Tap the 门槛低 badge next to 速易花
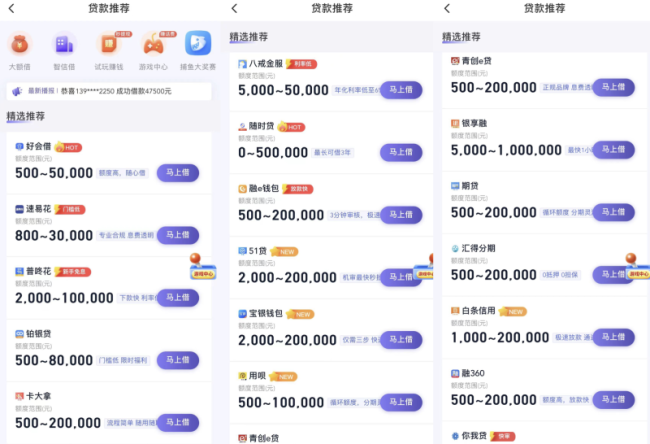 [70, 209]
